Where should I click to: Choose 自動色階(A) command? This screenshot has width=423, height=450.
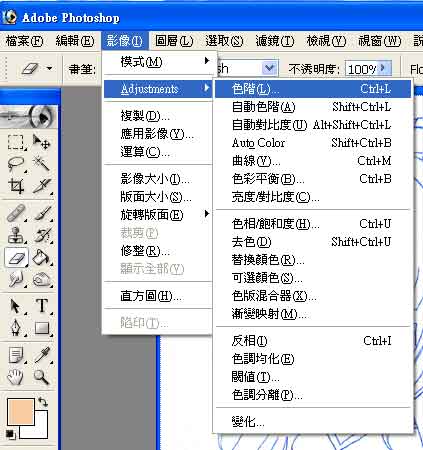coord(313,107)
